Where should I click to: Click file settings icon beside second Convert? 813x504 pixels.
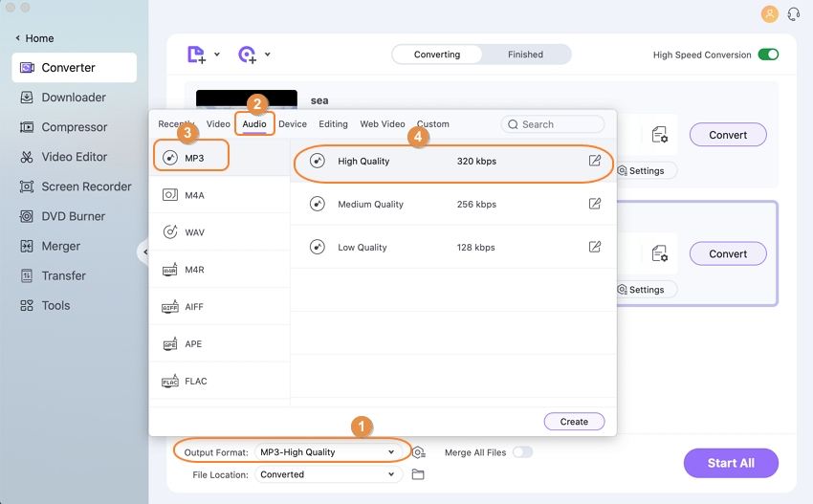pos(660,254)
